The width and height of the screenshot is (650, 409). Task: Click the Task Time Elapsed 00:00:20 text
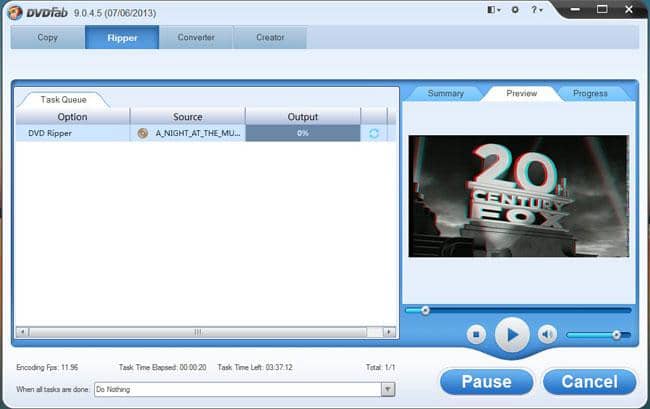162,367
